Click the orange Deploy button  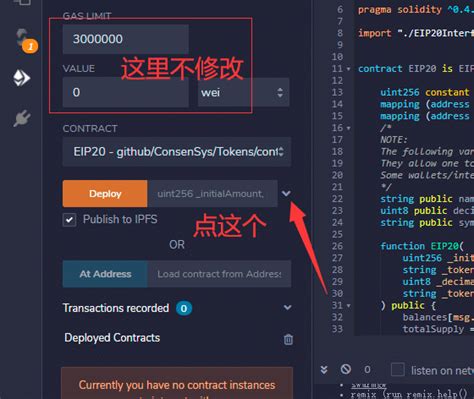pos(105,194)
